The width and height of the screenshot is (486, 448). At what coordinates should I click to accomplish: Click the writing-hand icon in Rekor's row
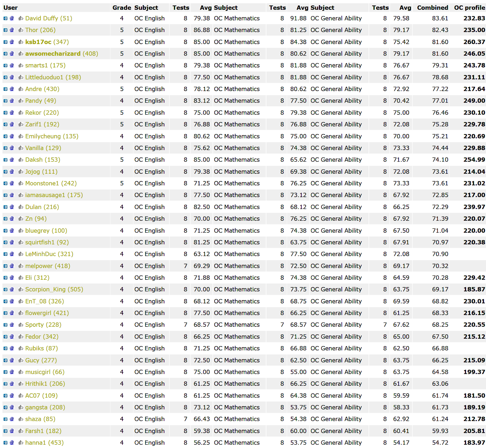tap(21, 113)
